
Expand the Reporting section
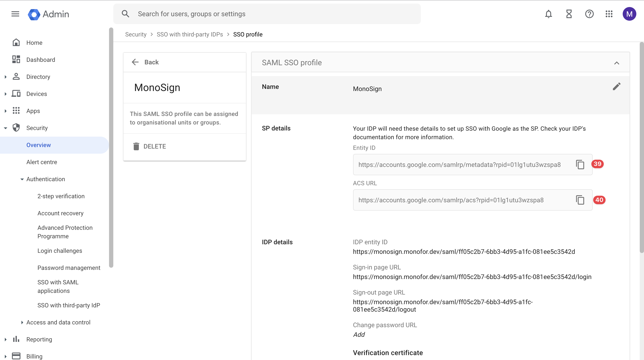(x=6, y=340)
